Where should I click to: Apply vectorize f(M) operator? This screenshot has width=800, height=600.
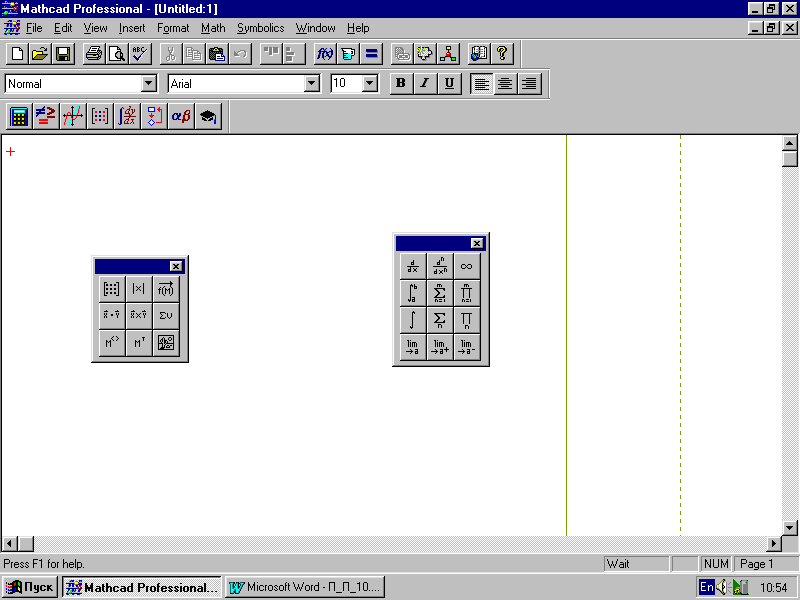pyautogui.click(x=166, y=289)
